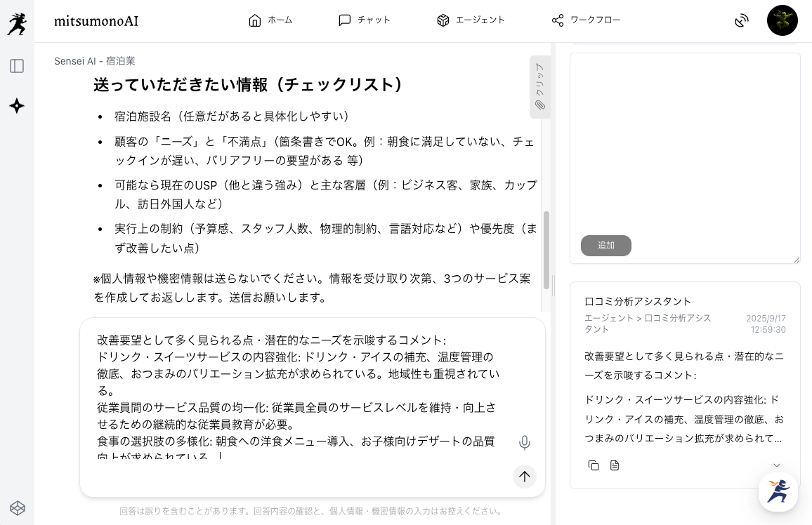Open the user profile avatar

pyautogui.click(x=782, y=20)
